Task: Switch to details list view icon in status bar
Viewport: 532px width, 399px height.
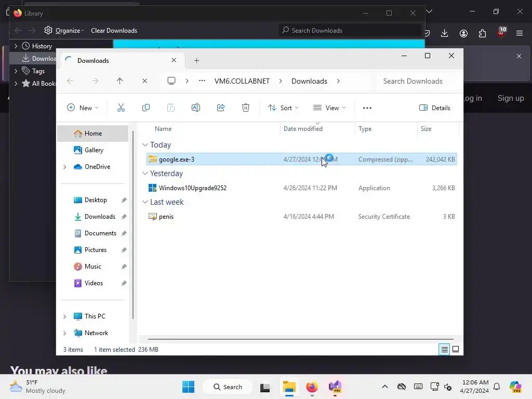Action: point(445,349)
